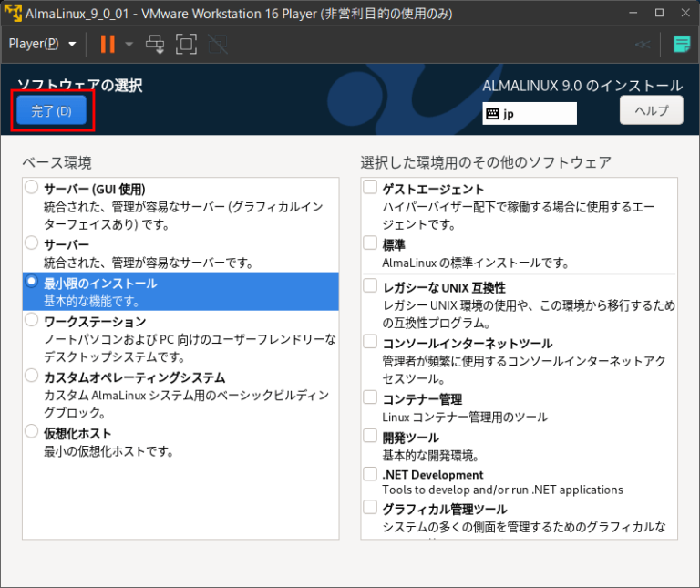Choose 仮想化ホスト as the base environment
Viewport: 700px width, 588px height.
[32, 432]
